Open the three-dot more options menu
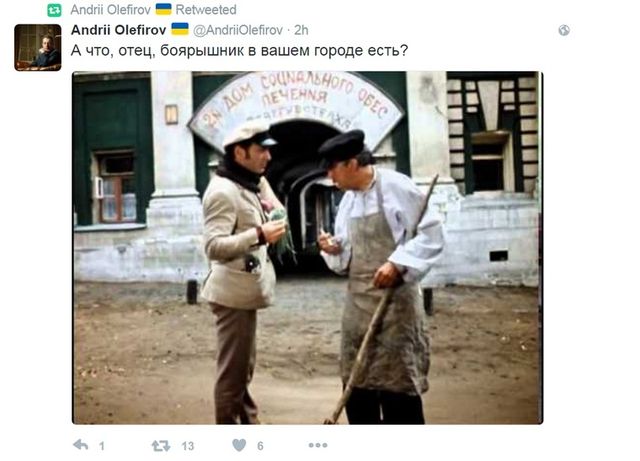This screenshot has width=640, height=461. click(x=318, y=445)
